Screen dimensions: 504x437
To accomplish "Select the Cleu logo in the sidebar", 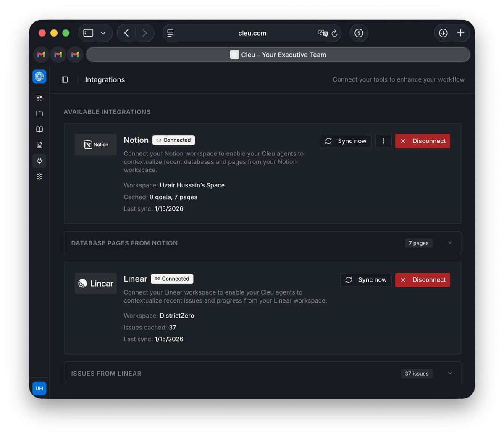I will 39,76.
